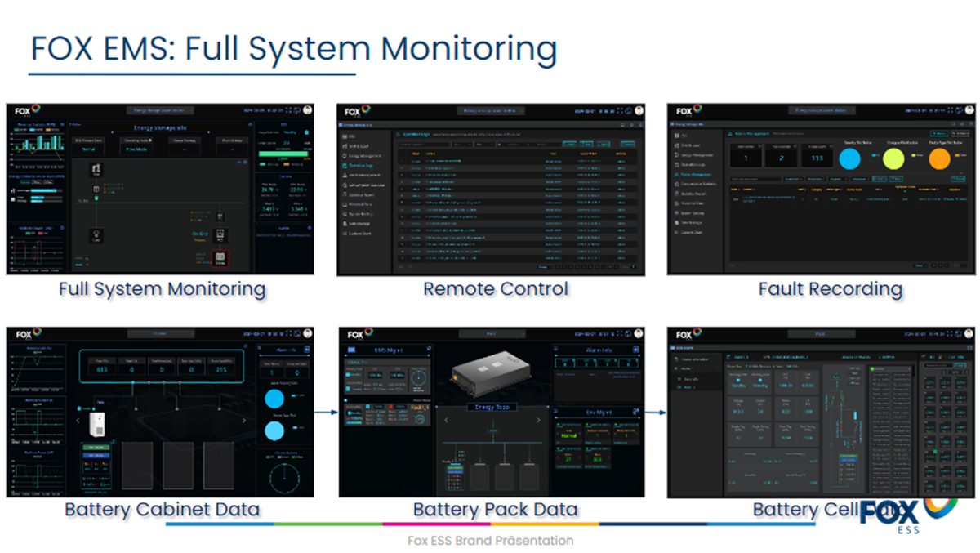Click the "Energy Topo" heading in Battery Pack Data

pos(492,406)
